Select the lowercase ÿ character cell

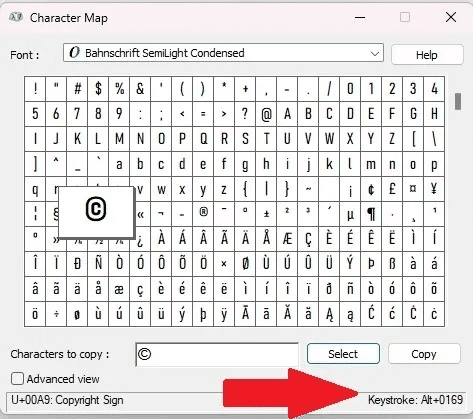point(224,314)
